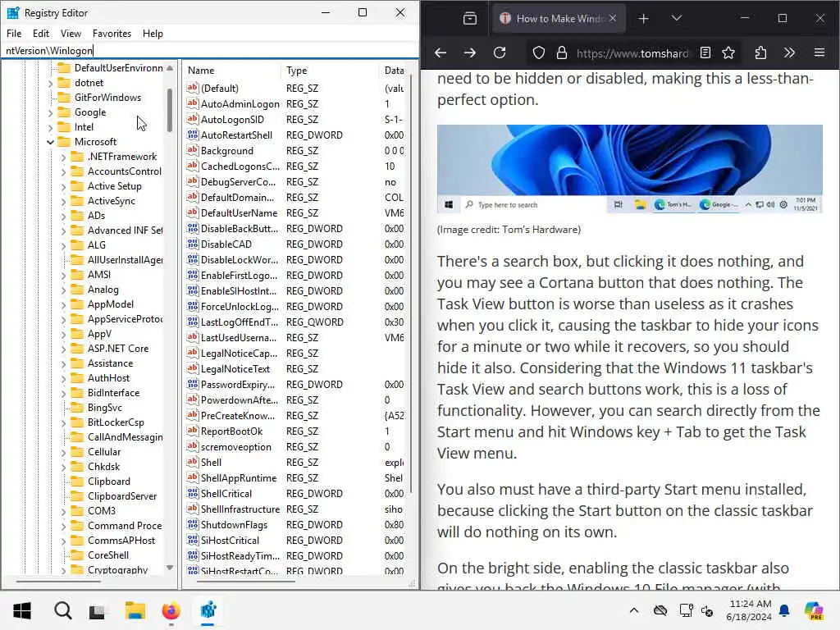Select the (Default) registry value
Screen dimensions: 840x630
tap(220, 89)
